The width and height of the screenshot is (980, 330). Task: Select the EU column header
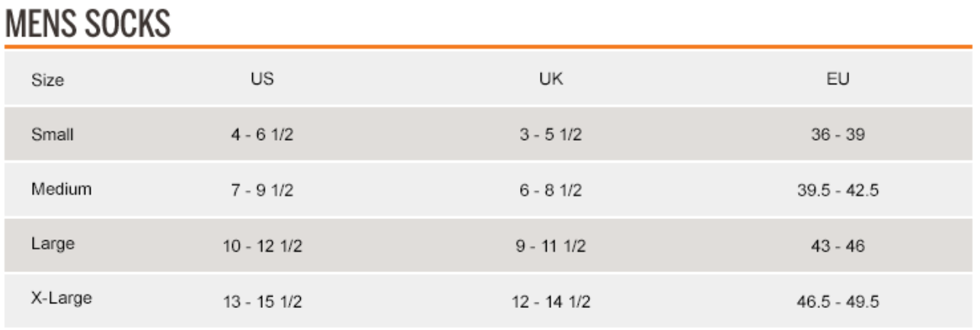(x=838, y=79)
